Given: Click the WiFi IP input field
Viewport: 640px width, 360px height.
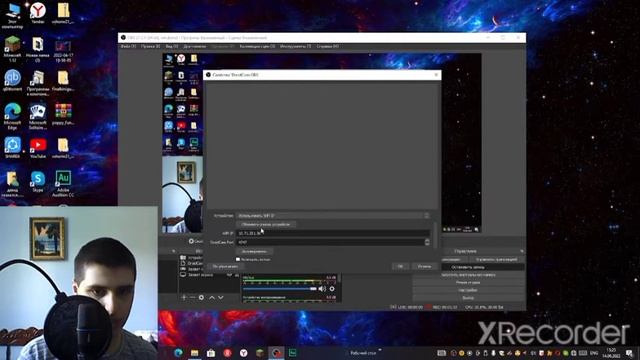Looking at the screenshot, I should point(333,233).
